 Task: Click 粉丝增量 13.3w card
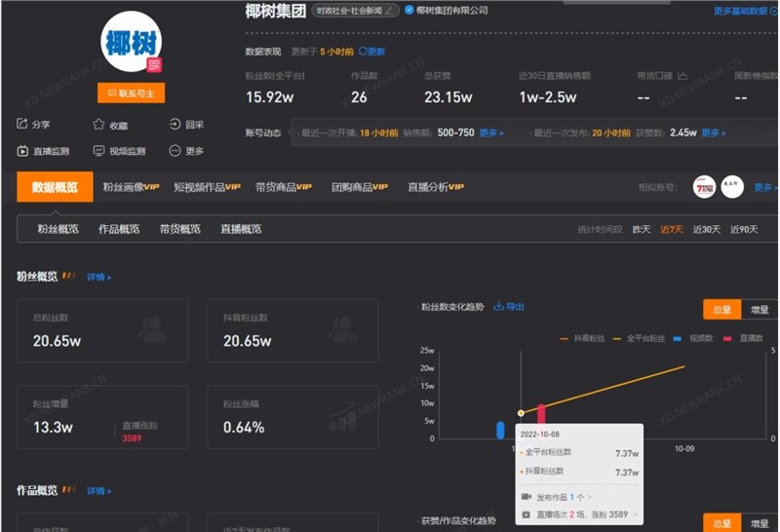102,417
